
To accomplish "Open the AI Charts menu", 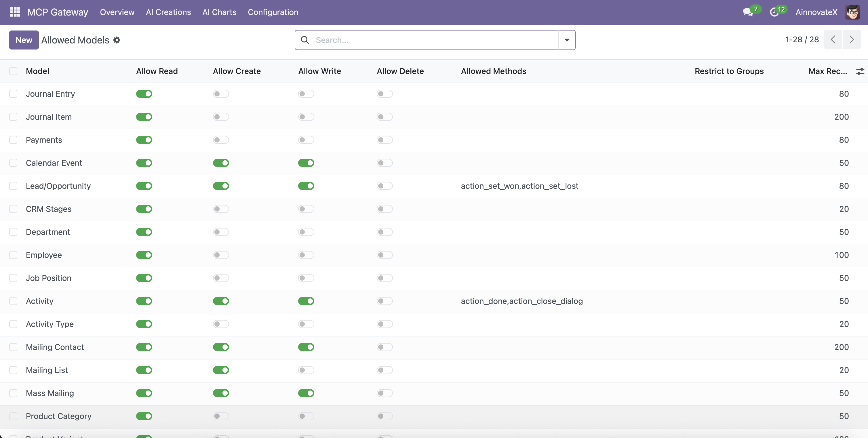I will click(219, 12).
